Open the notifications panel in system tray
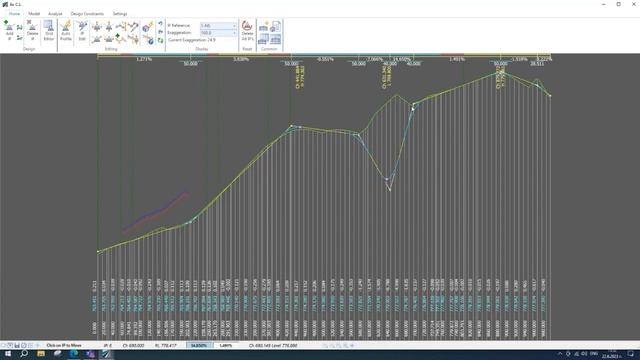 (630, 354)
